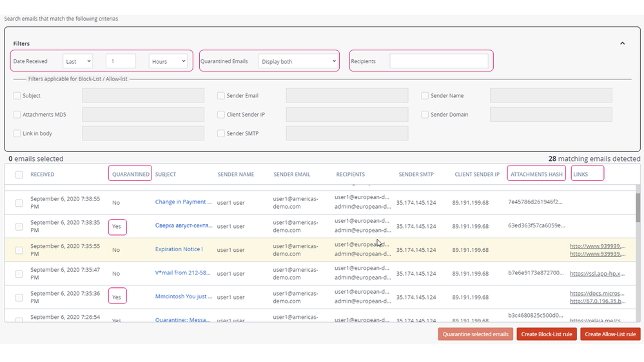Click Quarantined 'Yes' in Mmcintosh row
The height and width of the screenshot is (362, 644).
point(117,297)
